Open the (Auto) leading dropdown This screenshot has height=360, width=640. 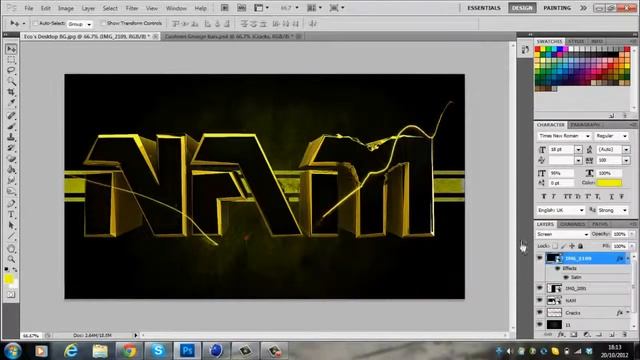(626, 150)
